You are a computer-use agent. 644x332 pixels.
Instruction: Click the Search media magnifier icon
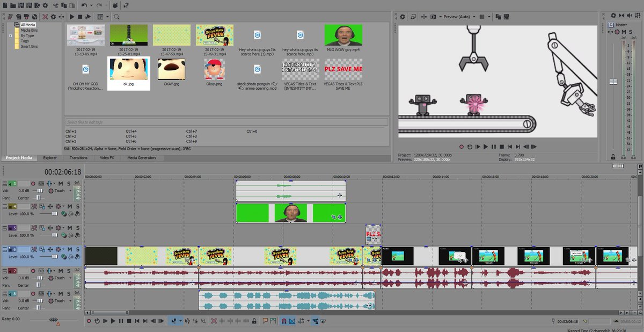pos(116,17)
